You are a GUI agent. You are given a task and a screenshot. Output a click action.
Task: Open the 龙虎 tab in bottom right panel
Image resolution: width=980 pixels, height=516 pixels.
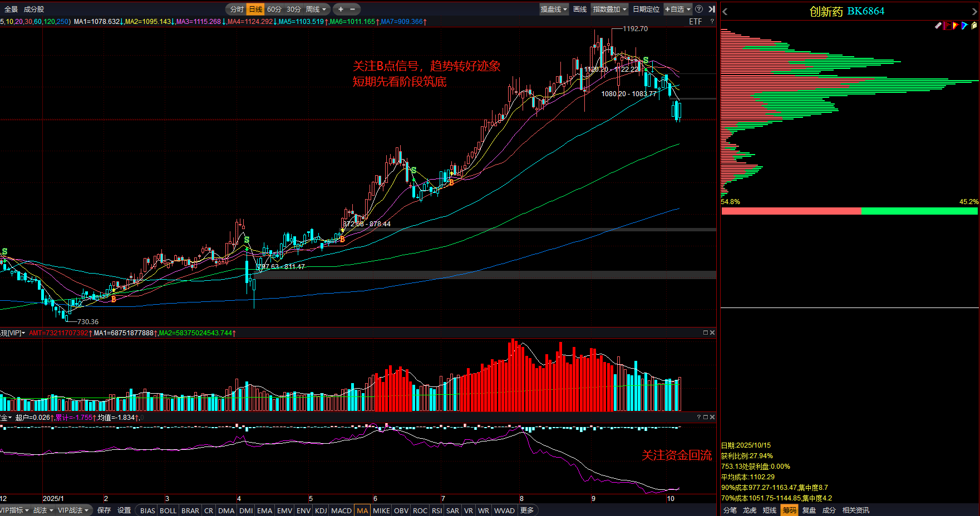tap(750, 510)
